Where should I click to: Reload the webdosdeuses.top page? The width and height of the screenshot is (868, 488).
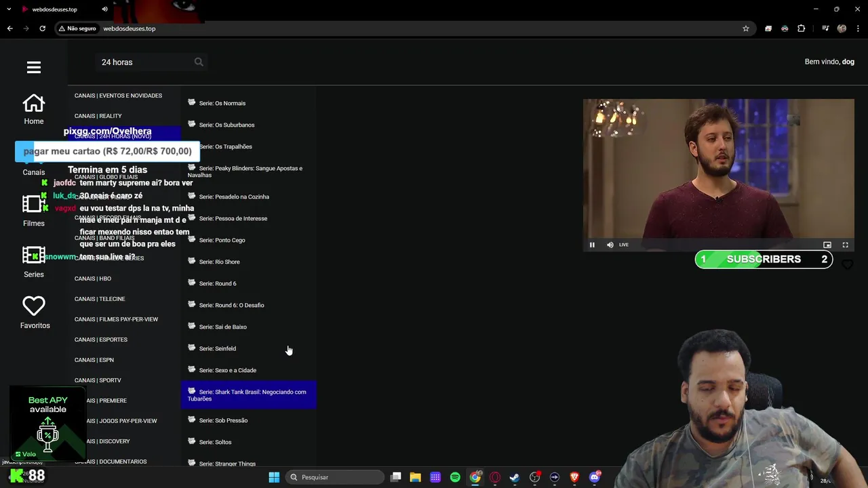click(x=42, y=28)
